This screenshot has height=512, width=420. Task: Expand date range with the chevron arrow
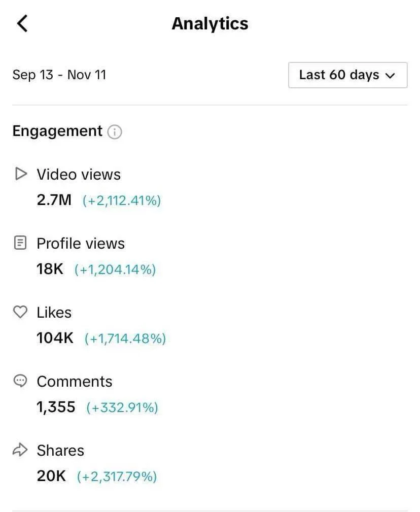pos(390,76)
